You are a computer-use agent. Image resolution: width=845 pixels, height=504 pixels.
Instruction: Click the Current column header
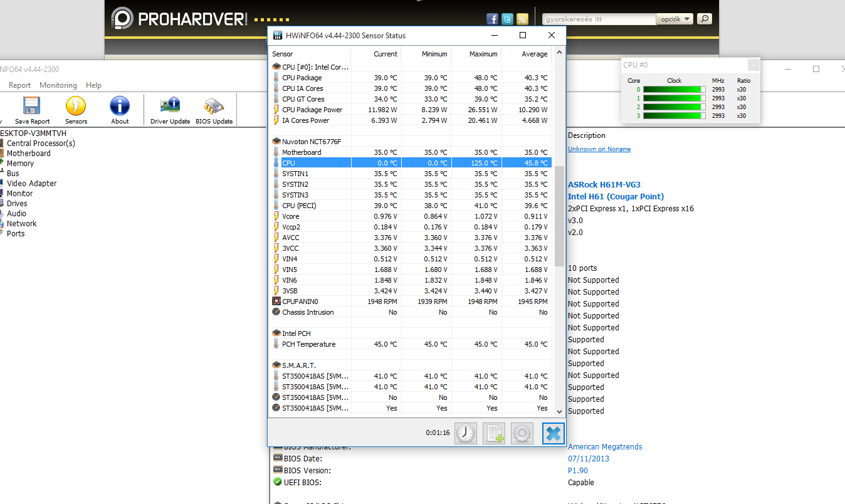coord(376,54)
